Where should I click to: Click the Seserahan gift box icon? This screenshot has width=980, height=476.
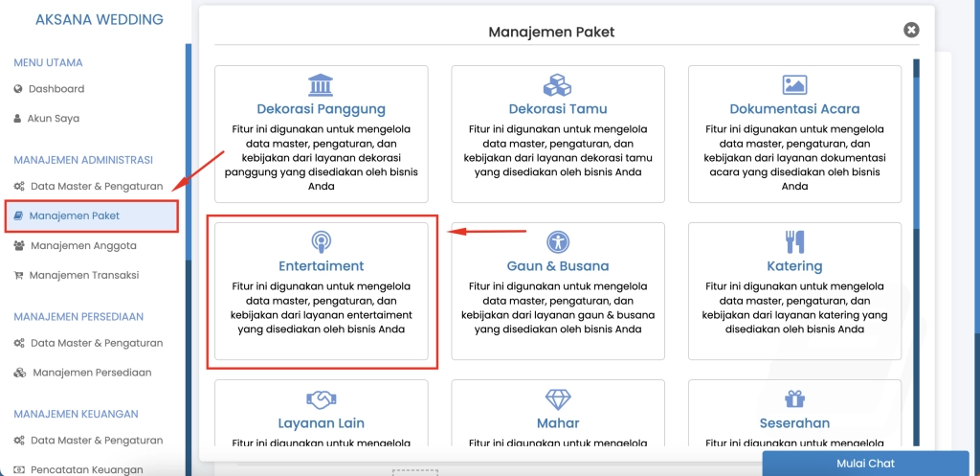coord(794,399)
